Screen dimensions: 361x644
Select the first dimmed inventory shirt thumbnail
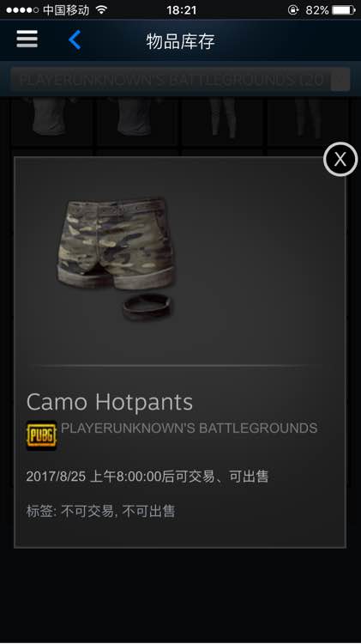(x=52, y=119)
